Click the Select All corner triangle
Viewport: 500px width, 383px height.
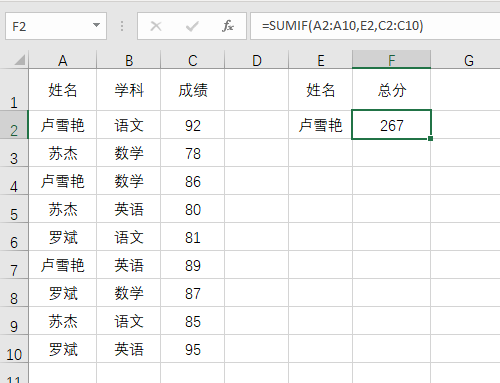20,60
